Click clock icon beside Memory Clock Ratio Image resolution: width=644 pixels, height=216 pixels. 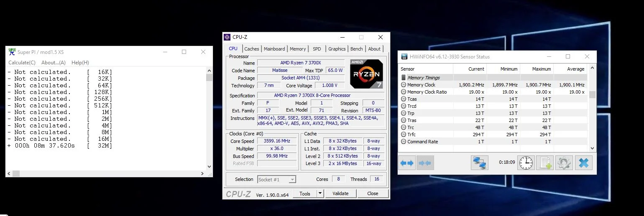[404, 92]
